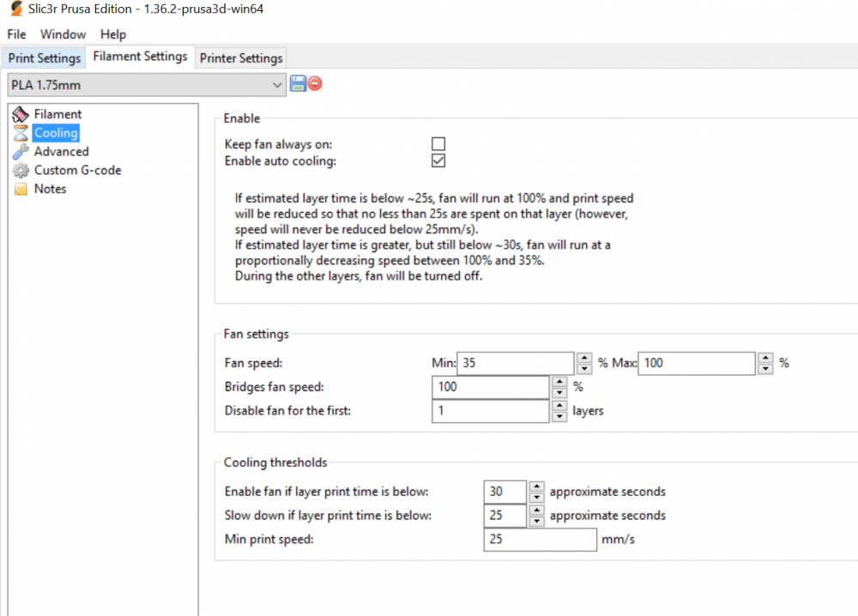
Task: Switch to the Print Settings tab
Action: coord(45,58)
